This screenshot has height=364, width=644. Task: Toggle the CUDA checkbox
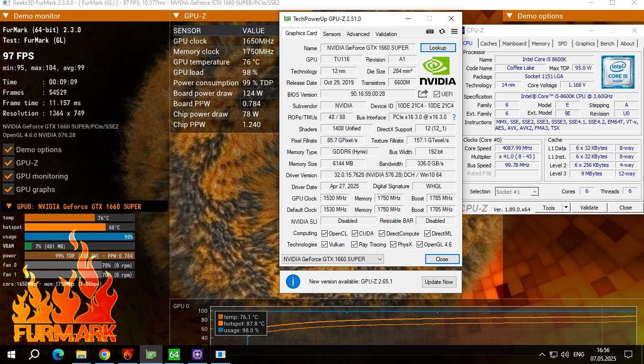pyautogui.click(x=354, y=234)
